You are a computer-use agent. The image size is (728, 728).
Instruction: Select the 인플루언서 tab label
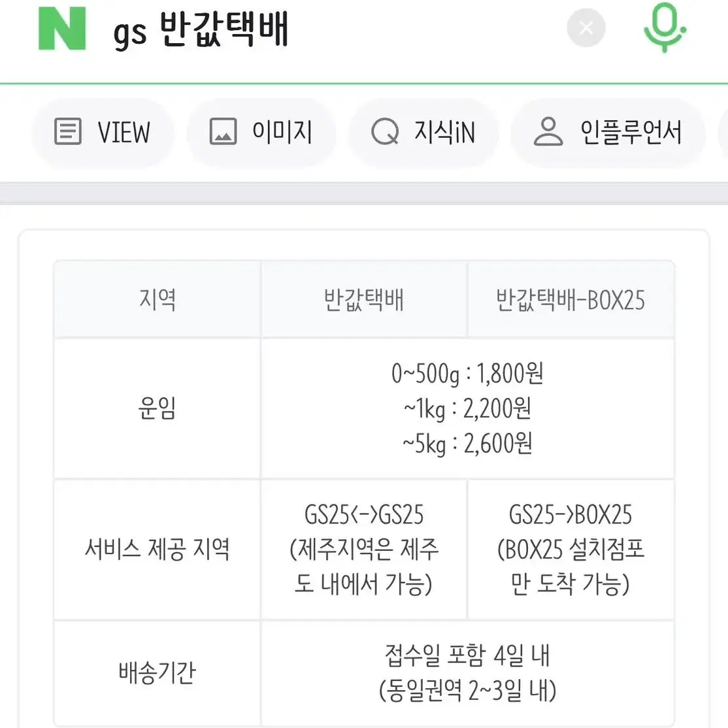(631, 132)
